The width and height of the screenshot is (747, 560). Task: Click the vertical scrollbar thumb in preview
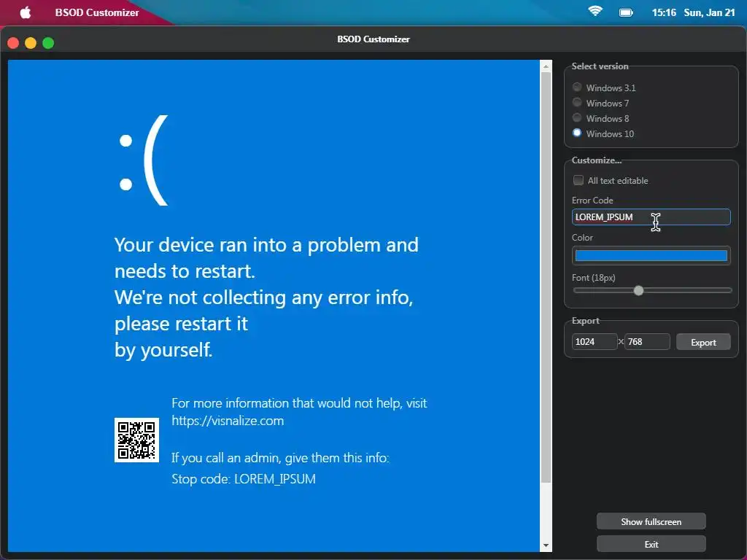click(546, 278)
